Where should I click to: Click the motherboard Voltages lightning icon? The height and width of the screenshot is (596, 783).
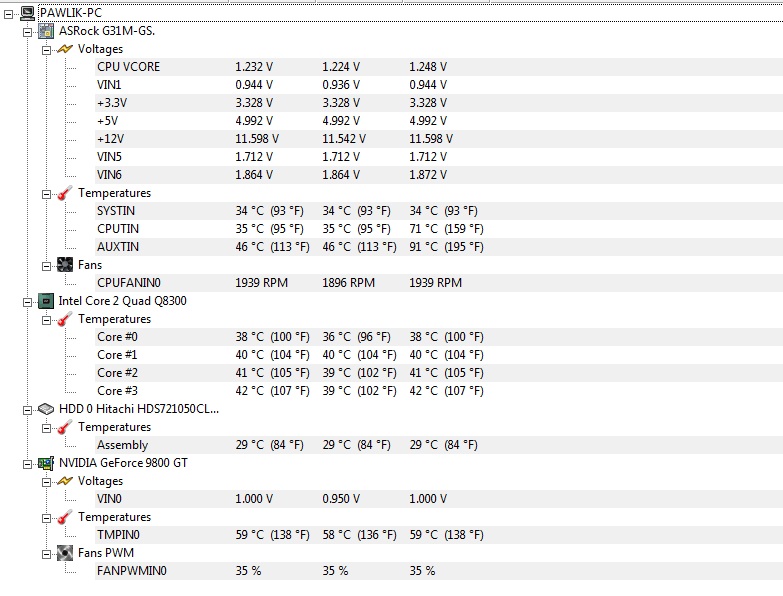(65, 49)
